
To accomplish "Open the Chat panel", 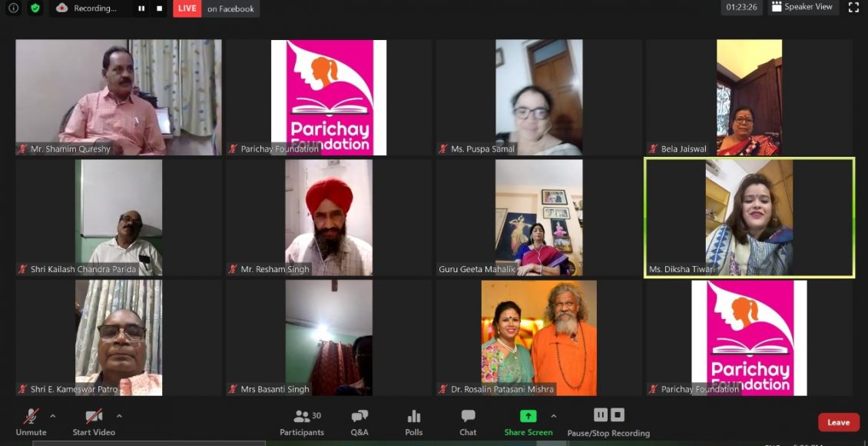I will pos(468,422).
